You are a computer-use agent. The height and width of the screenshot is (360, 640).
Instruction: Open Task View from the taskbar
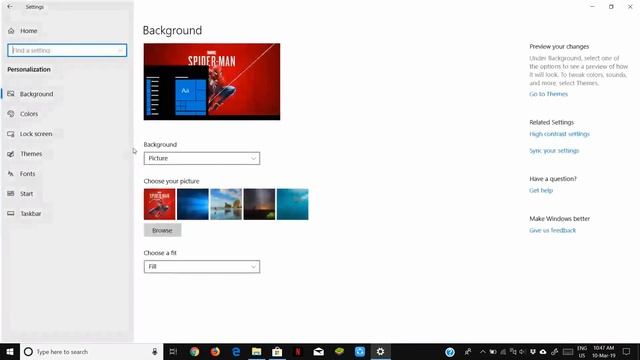[x=173, y=352]
